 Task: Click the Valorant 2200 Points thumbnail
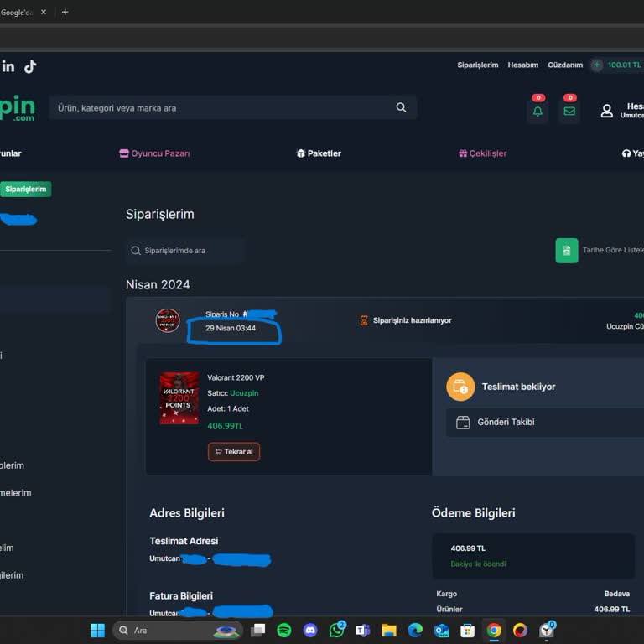click(179, 398)
